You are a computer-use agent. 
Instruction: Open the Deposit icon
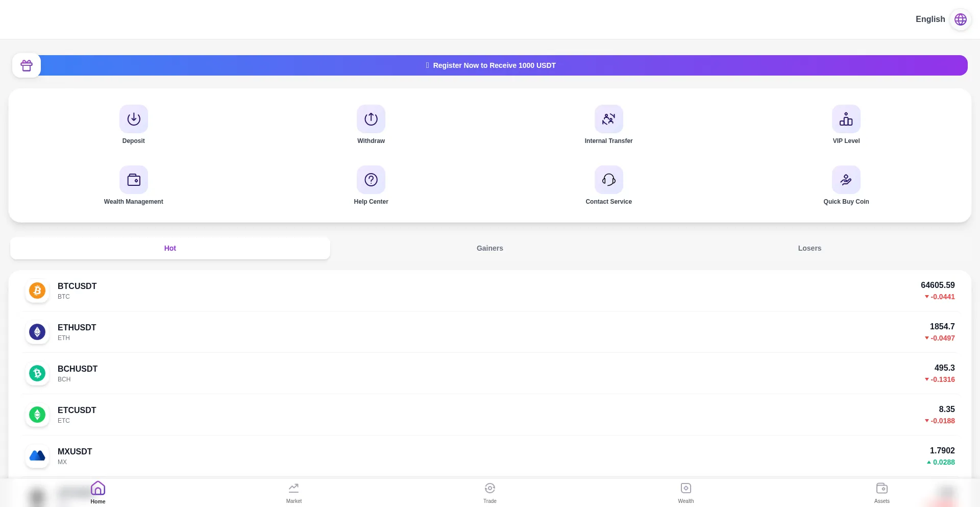coord(134,119)
